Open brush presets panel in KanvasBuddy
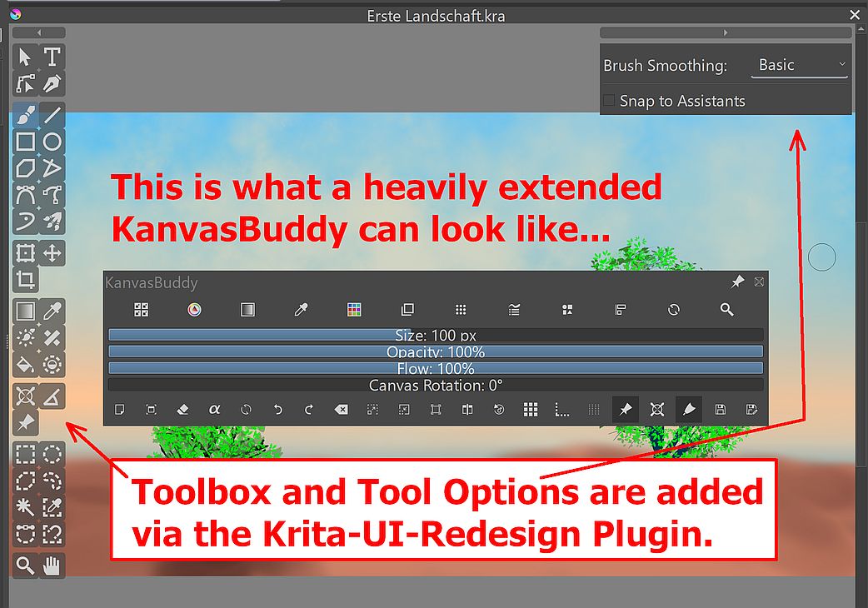 click(141, 309)
